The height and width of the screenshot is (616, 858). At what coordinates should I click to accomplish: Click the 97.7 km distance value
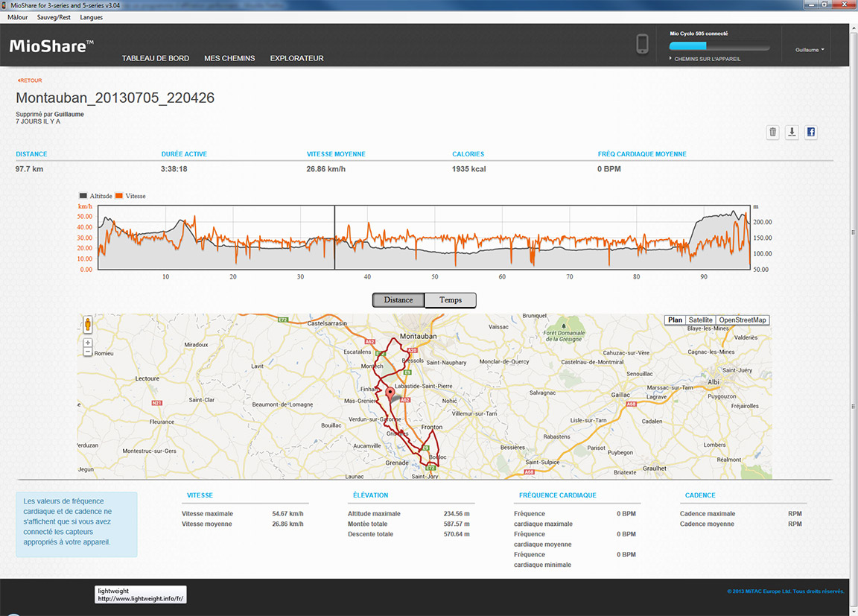click(x=29, y=169)
